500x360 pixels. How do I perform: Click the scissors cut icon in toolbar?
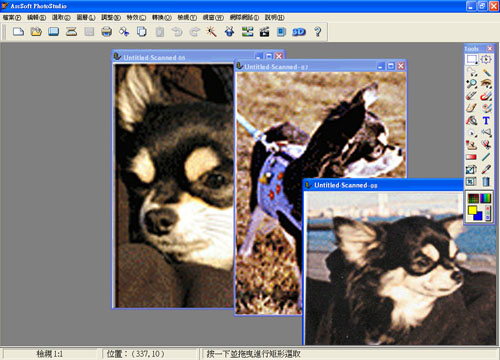[x=124, y=32]
